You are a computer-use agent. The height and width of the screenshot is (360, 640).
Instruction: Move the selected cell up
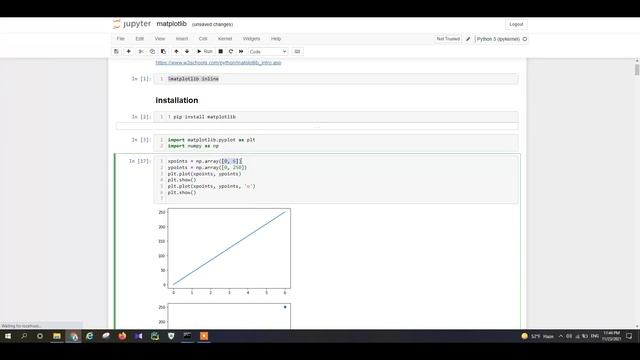[x=176, y=51]
